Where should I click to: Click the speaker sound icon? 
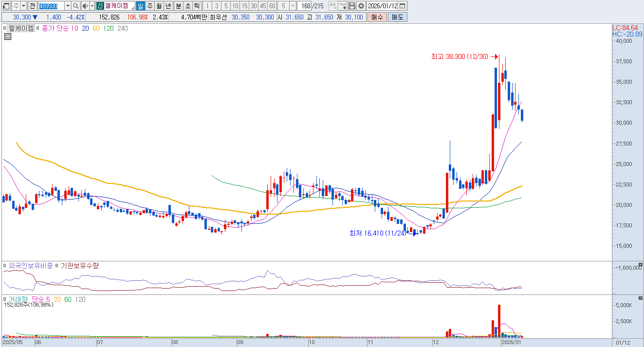[85, 6]
